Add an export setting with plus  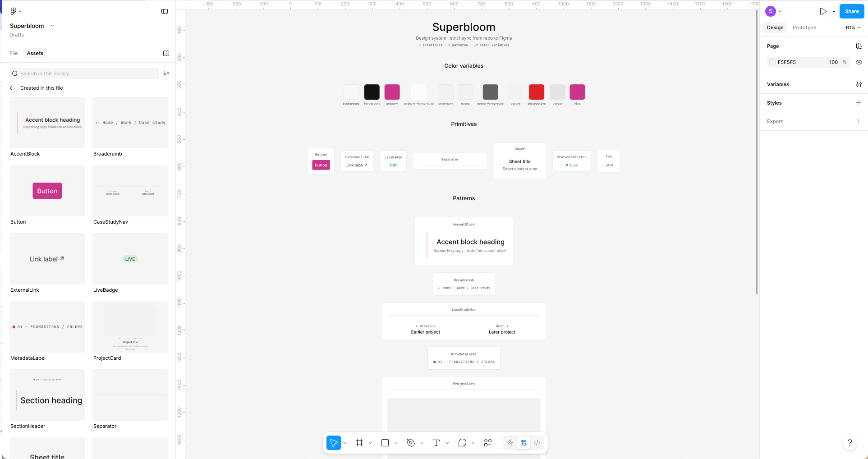pyautogui.click(x=859, y=121)
